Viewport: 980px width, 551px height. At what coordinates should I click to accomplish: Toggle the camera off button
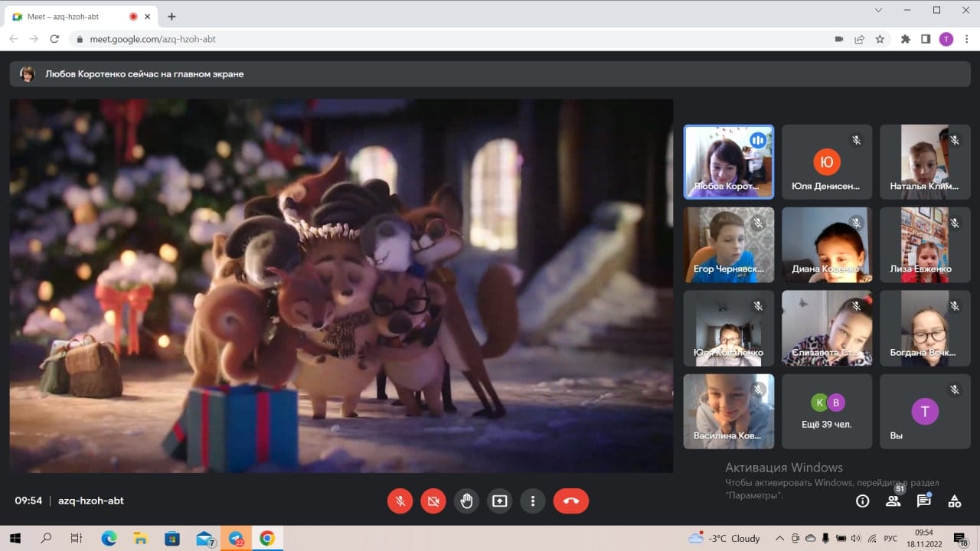[x=433, y=501]
